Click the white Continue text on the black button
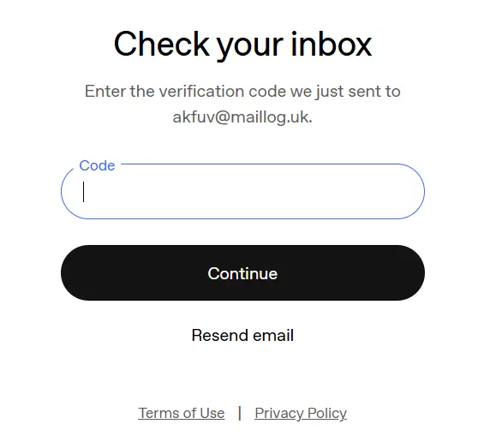The height and width of the screenshot is (448, 490). [x=242, y=273]
